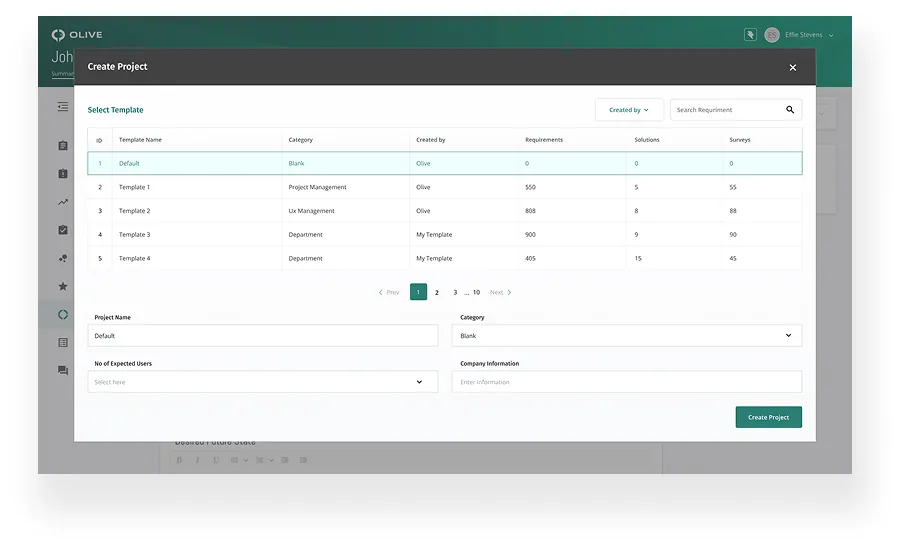This screenshot has width=906, height=550.
Task: Select the Template 2 row name
Action: tap(134, 211)
